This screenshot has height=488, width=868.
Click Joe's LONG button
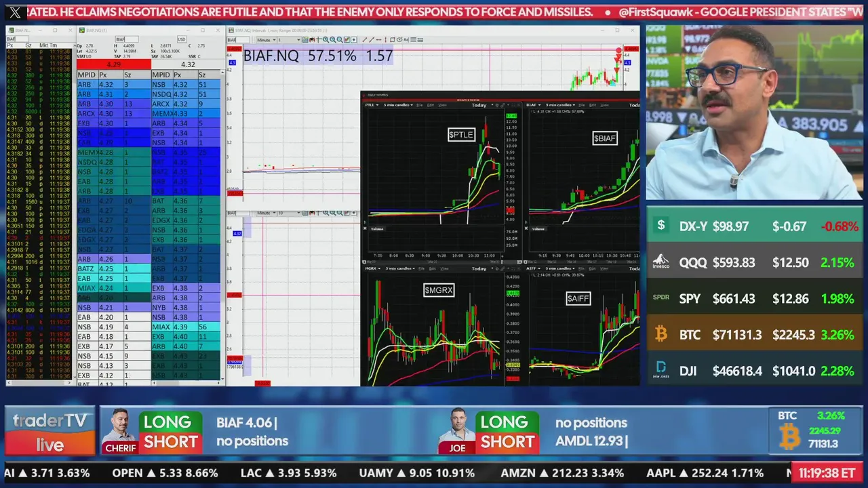[x=507, y=422]
